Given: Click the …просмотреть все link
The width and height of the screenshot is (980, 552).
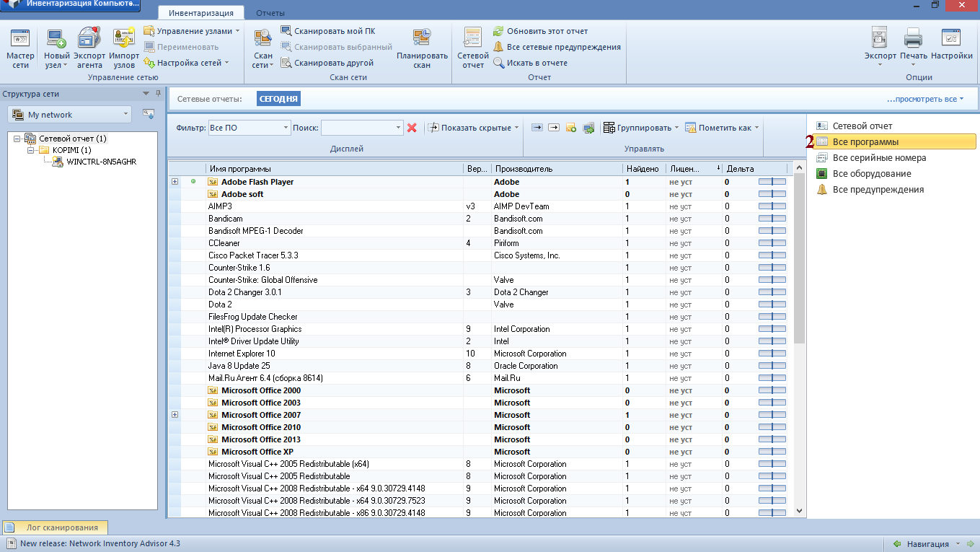Looking at the screenshot, I should 925,99.
